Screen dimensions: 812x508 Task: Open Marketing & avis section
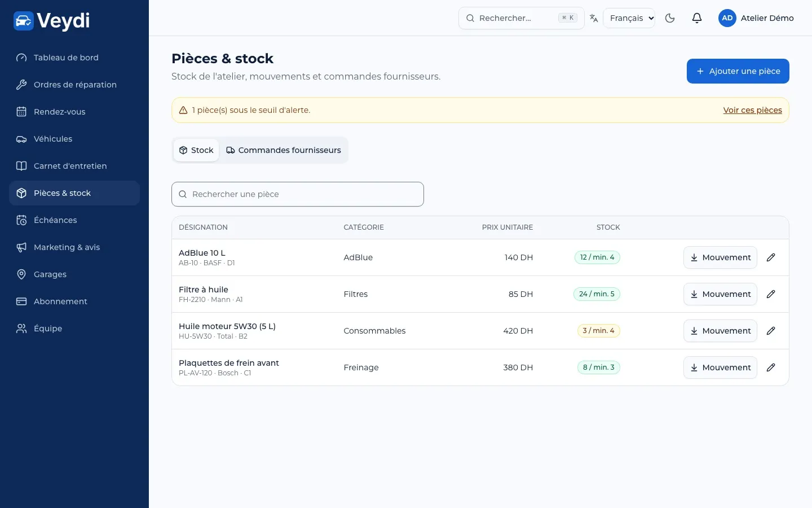(x=74, y=247)
